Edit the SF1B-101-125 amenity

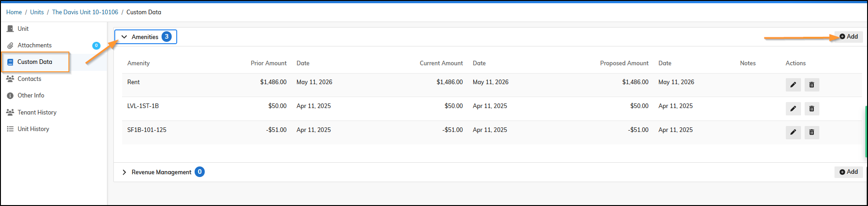coord(793,132)
